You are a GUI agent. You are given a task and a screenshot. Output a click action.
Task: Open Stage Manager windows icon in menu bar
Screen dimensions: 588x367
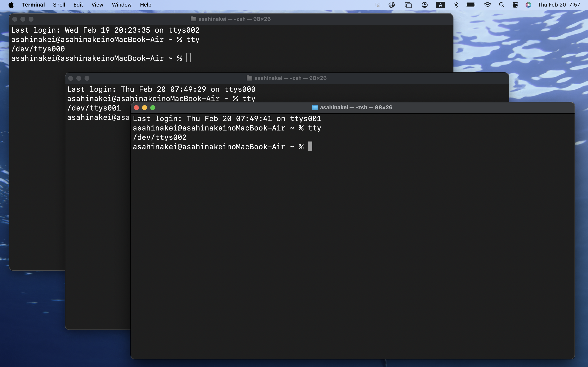(x=408, y=5)
